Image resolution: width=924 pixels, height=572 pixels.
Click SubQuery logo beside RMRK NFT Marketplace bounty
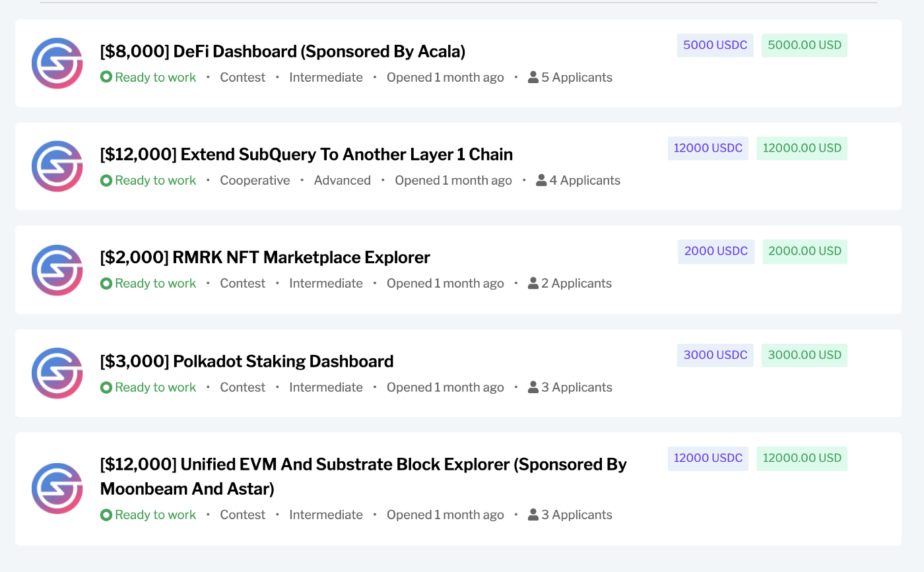coord(57,270)
